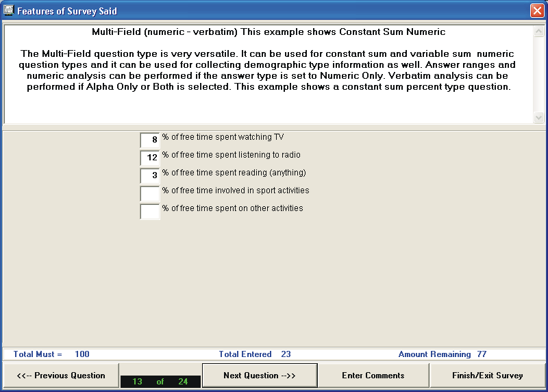Click '% of free time spent on other activities' label

pyautogui.click(x=233, y=208)
